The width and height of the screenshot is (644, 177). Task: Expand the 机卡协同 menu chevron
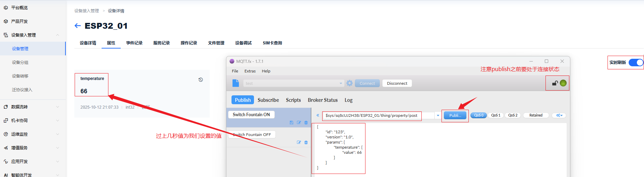tap(58, 121)
